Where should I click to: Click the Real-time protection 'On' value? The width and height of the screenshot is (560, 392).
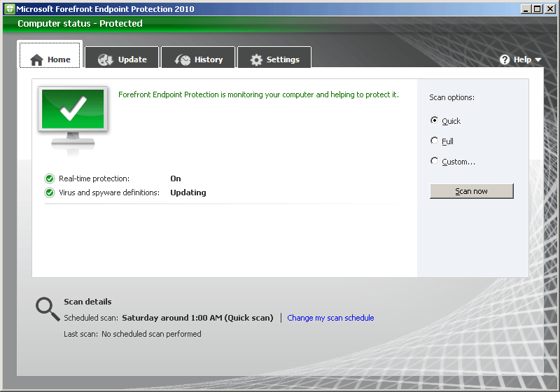pyautogui.click(x=176, y=178)
